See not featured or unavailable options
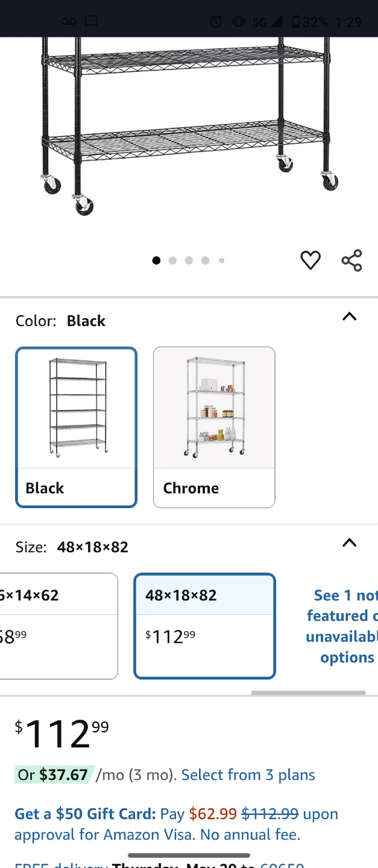The image size is (378, 868). coord(342,626)
